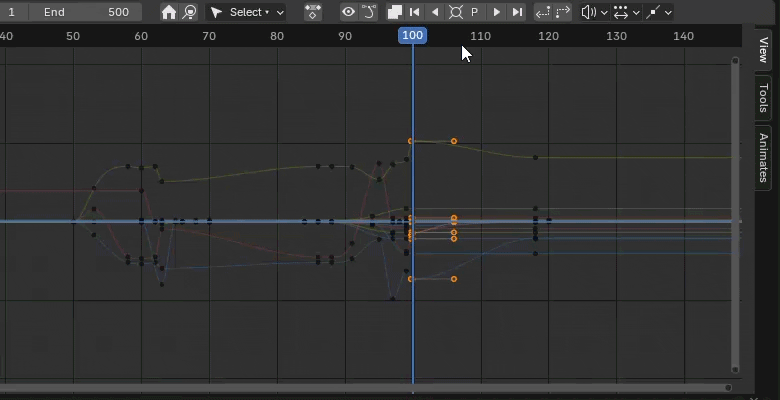Image resolution: width=780 pixels, height=400 pixels.
Task: Click the P button in playback controls
Action: 475,12
